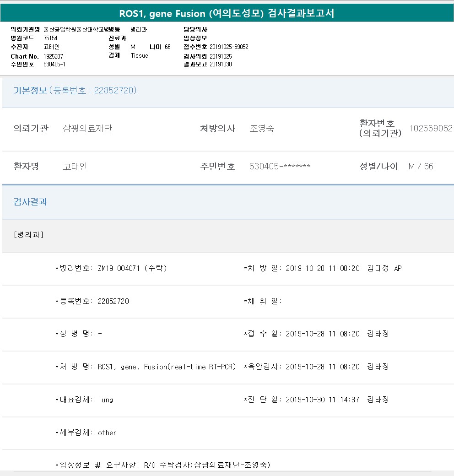Click the 등록번호 22852720 row in results
Image resolution: width=454 pixels, height=476 pixels.
click(x=113, y=301)
